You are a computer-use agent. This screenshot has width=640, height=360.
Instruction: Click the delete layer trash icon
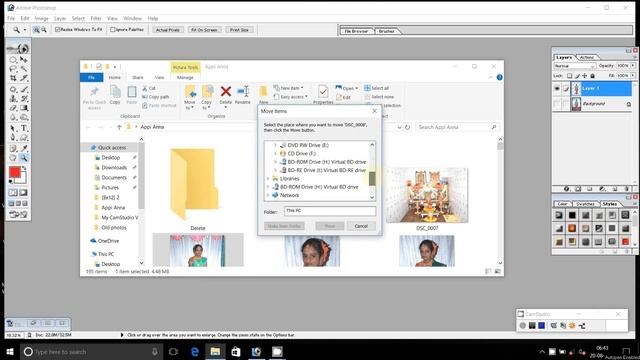pyautogui.click(x=627, y=189)
